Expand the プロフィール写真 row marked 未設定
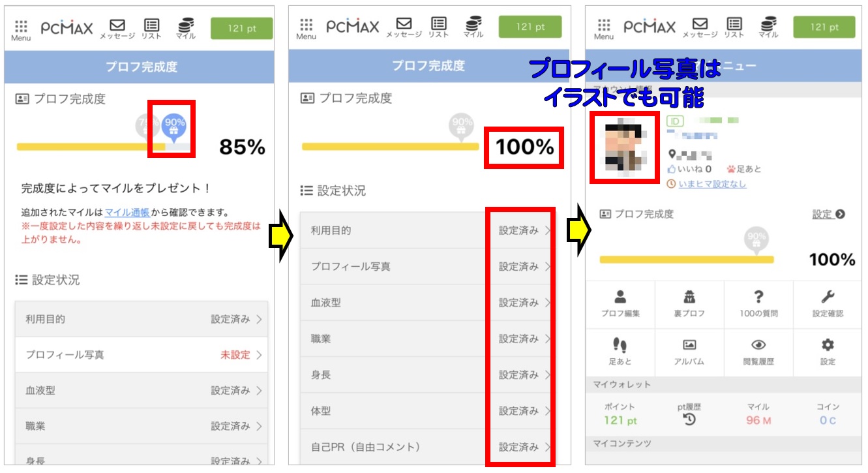The height and width of the screenshot is (473, 868). click(141, 355)
